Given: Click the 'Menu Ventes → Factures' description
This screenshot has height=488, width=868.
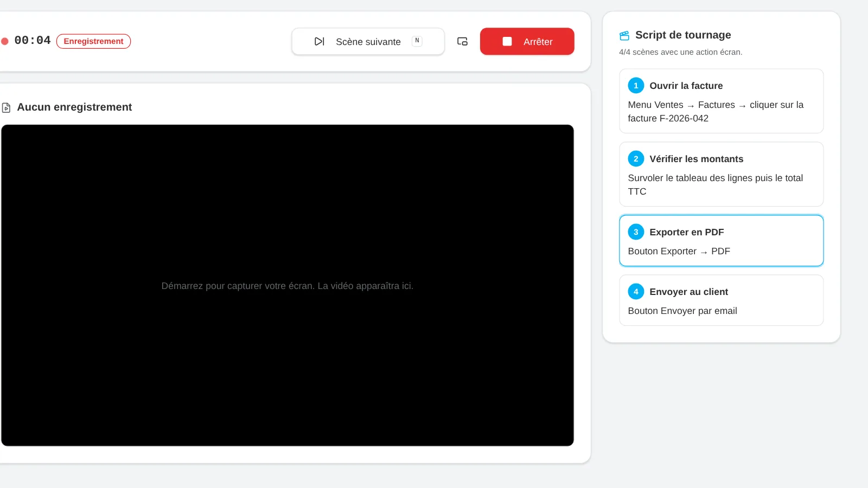Looking at the screenshot, I should point(715,111).
